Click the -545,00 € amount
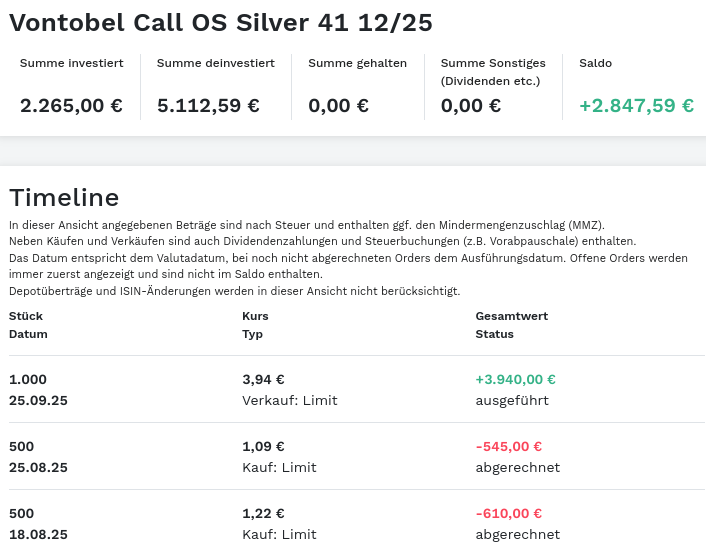This screenshot has height=548, width=706. tap(508, 446)
